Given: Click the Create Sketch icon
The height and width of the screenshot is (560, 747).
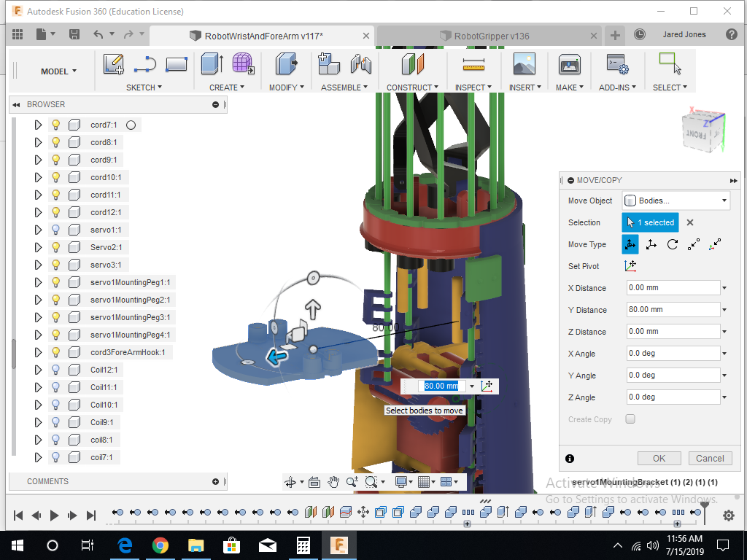Looking at the screenshot, I should [114, 64].
